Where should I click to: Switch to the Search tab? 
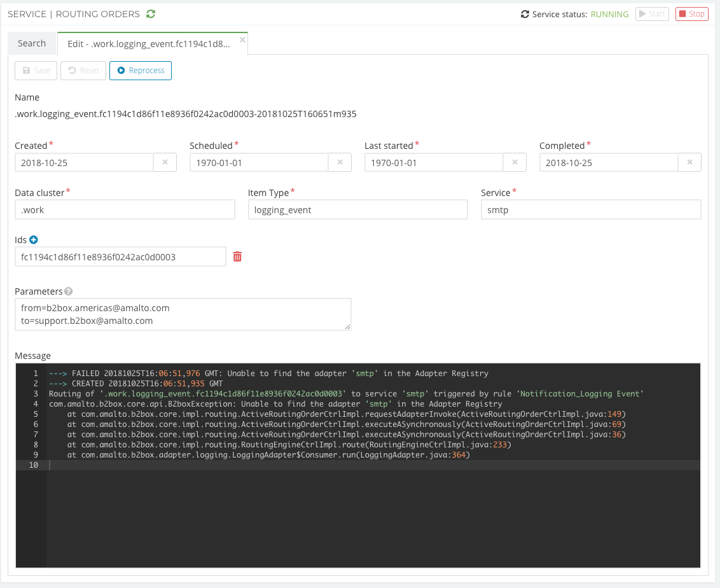(x=32, y=43)
